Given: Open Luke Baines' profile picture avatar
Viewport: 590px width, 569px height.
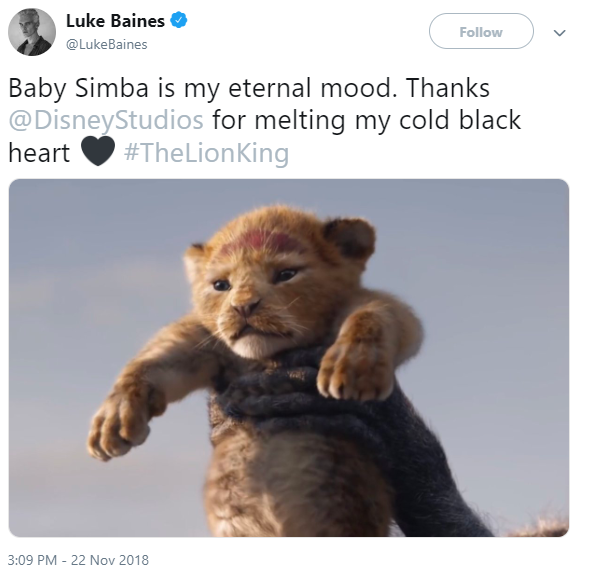Looking at the screenshot, I should click(32, 32).
